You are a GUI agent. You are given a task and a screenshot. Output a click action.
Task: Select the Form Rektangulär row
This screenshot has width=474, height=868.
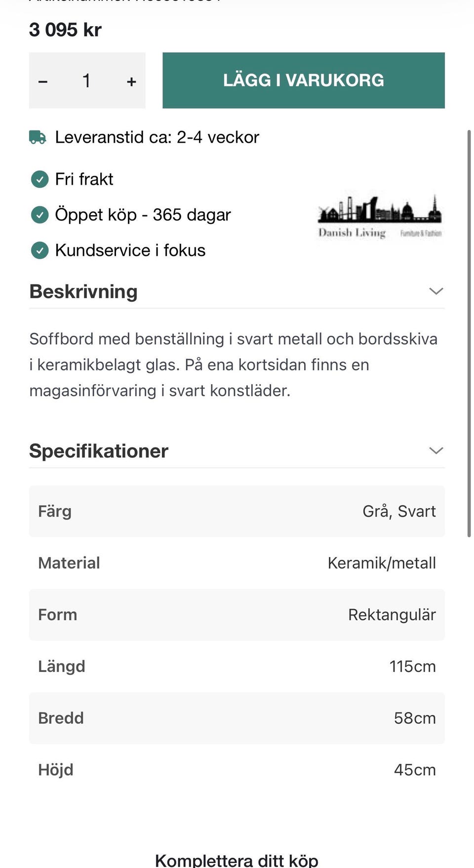coord(237,615)
